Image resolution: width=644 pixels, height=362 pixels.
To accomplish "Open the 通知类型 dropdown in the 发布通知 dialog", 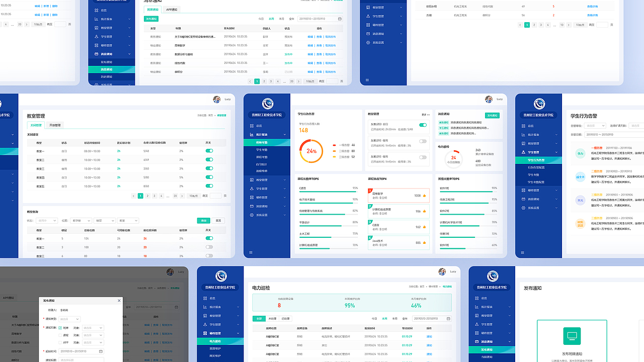I will pos(69,319).
